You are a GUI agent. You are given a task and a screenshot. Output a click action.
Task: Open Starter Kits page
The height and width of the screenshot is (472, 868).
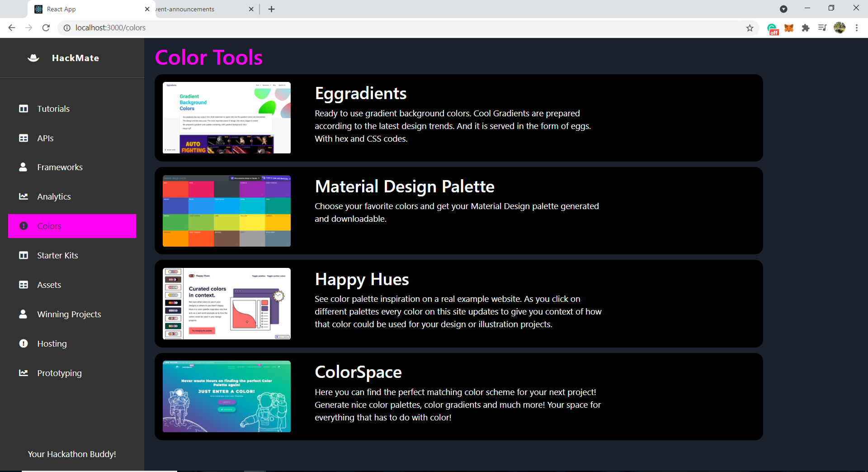[72, 255]
